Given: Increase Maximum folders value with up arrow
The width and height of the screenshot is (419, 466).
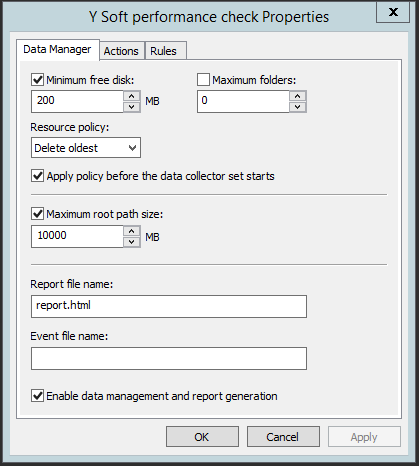Looking at the screenshot, I should tap(298, 96).
